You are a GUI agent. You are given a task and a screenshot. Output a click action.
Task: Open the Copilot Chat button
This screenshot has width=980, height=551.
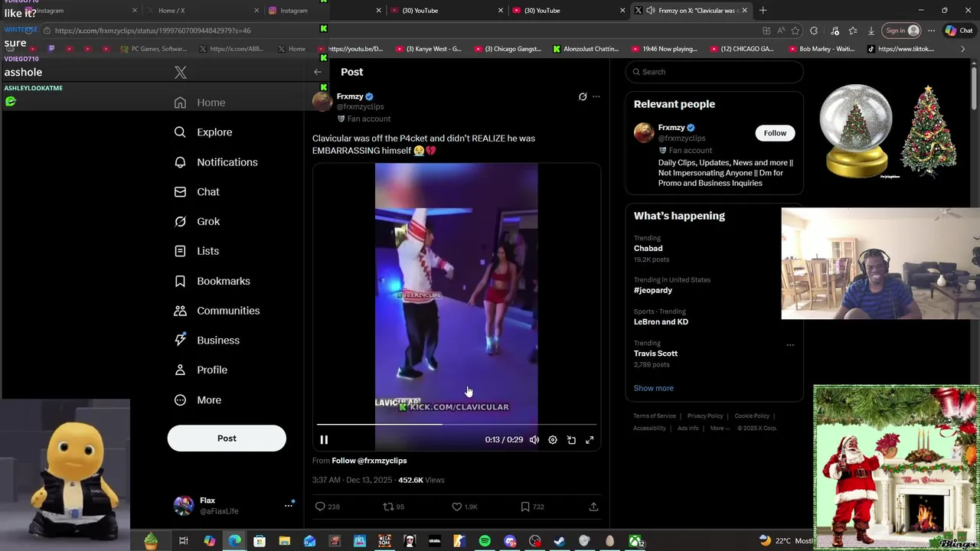pyautogui.click(x=959, y=31)
